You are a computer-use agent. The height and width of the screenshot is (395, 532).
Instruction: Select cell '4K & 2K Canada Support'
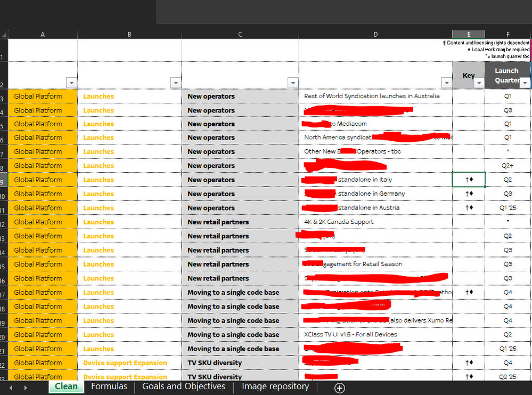tap(375, 222)
